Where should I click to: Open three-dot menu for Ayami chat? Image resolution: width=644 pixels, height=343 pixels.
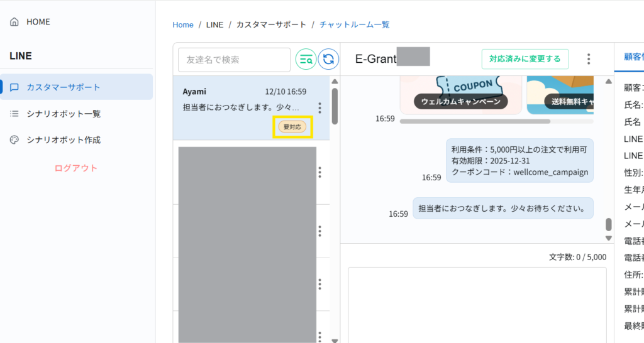[x=319, y=108]
